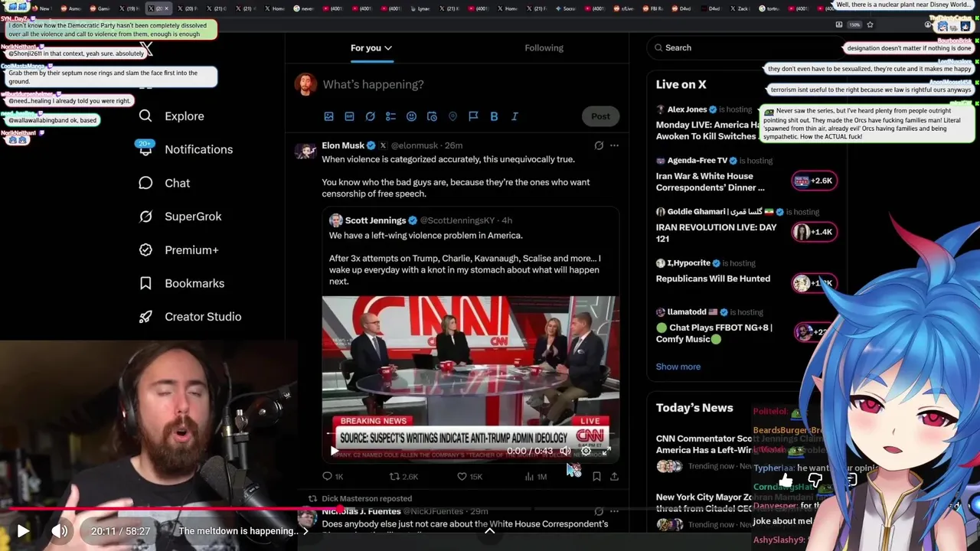This screenshot has height=551, width=980.
Task: Like the video with thumbs-up overlay
Action: 786,481
